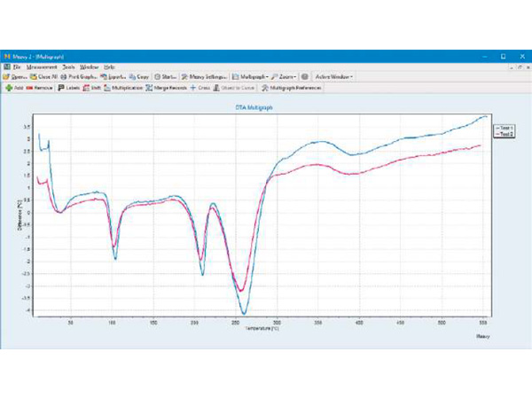Copy the graph using the Copy icon
This screenshot has width=532, height=399.
(138, 77)
